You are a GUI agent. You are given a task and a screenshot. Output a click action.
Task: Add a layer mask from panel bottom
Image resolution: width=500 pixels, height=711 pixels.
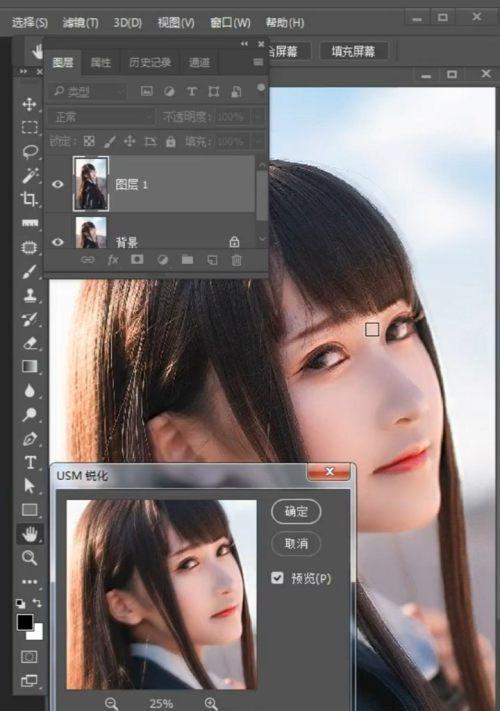tap(137, 260)
